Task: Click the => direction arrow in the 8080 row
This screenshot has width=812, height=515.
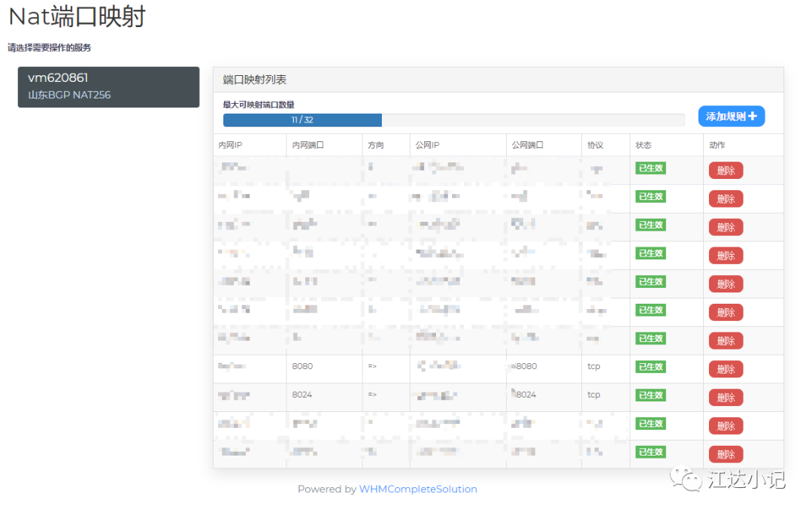Action: tap(372, 366)
